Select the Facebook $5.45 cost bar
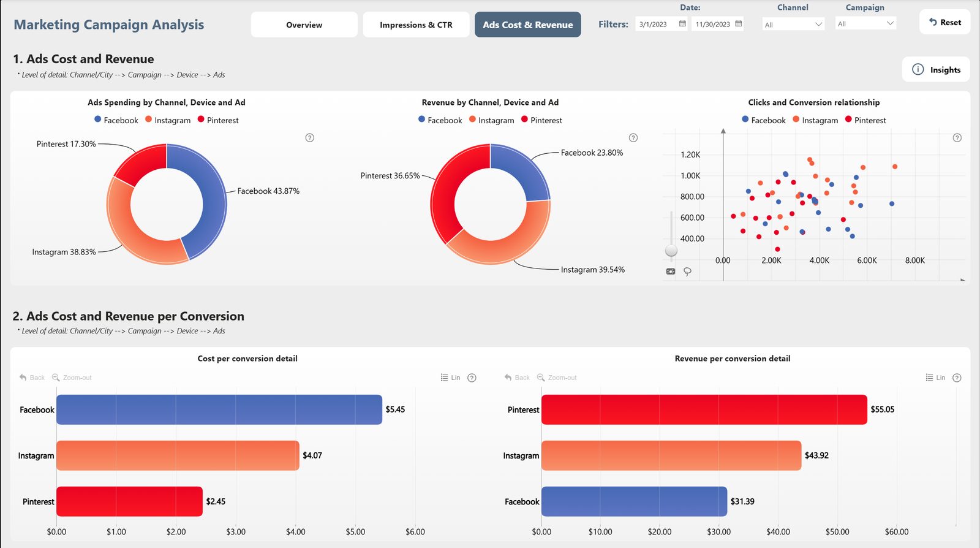 [219, 409]
